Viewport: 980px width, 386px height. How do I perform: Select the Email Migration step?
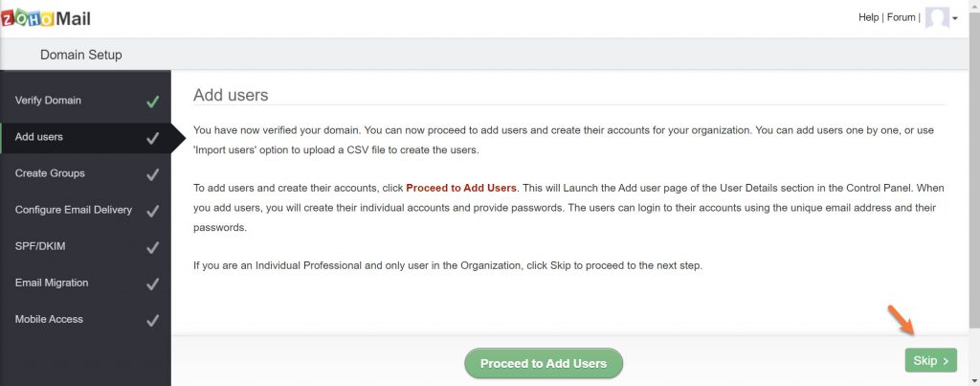point(52,283)
